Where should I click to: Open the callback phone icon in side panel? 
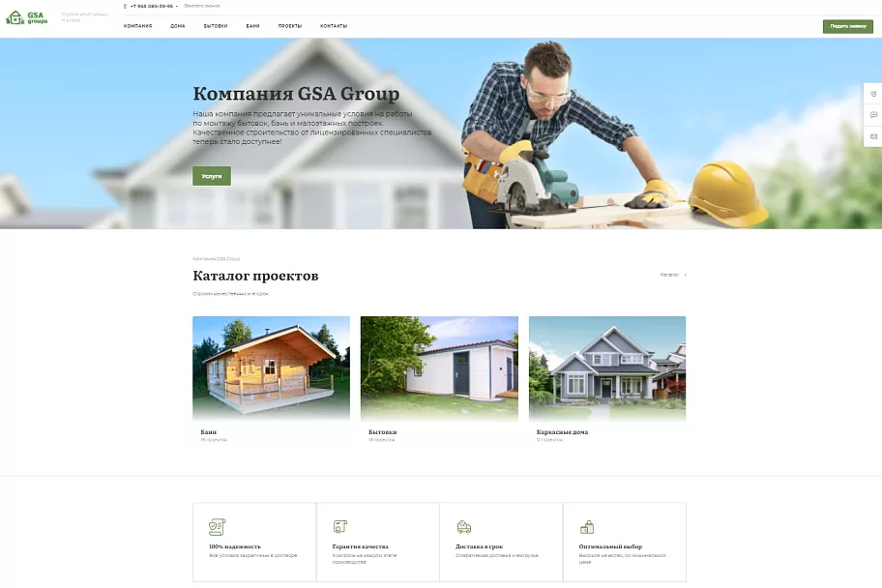click(x=873, y=94)
